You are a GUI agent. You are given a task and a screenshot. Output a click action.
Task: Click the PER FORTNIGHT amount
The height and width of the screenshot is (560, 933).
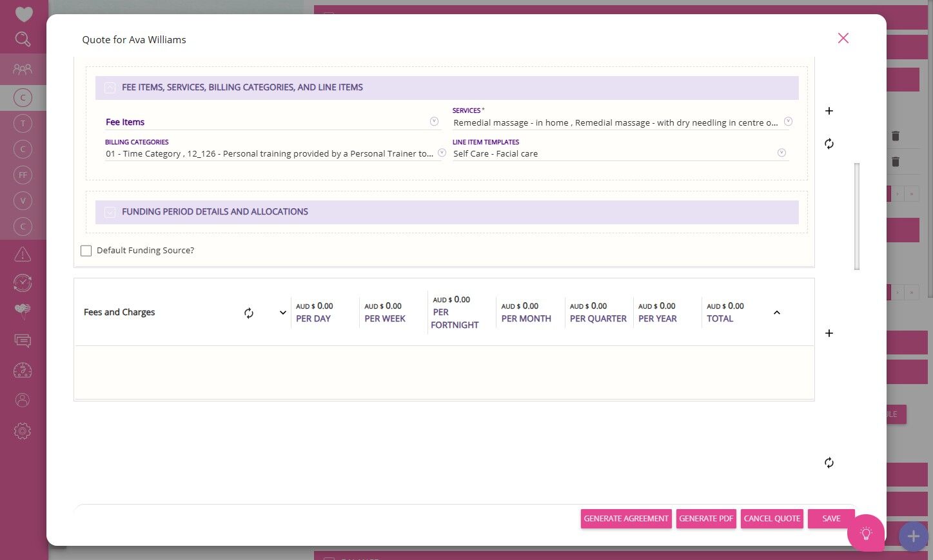click(x=451, y=300)
